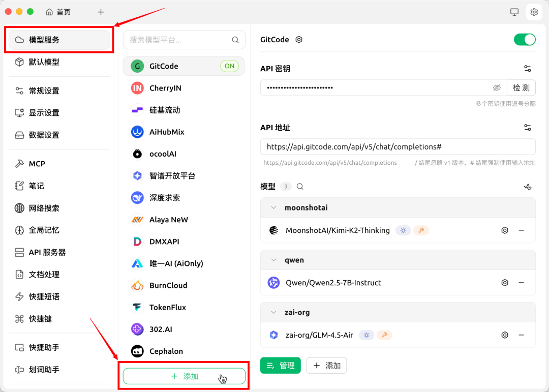Open 显示设置 settings section
Viewport: 549px width, 392px height.
point(59,113)
